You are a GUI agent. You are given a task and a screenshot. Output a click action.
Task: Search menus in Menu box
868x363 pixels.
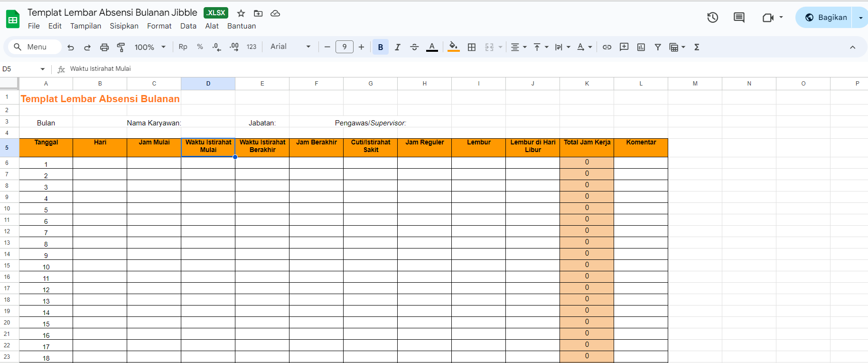click(36, 47)
